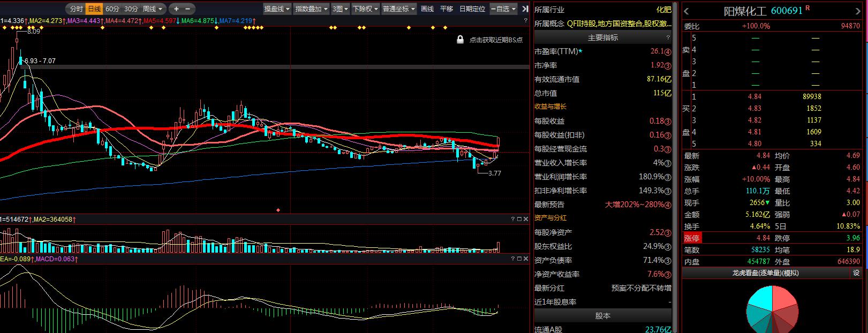The width and height of the screenshot is (868, 333).
Task: Open help for the volume indicator panel
Action: coord(512,219)
